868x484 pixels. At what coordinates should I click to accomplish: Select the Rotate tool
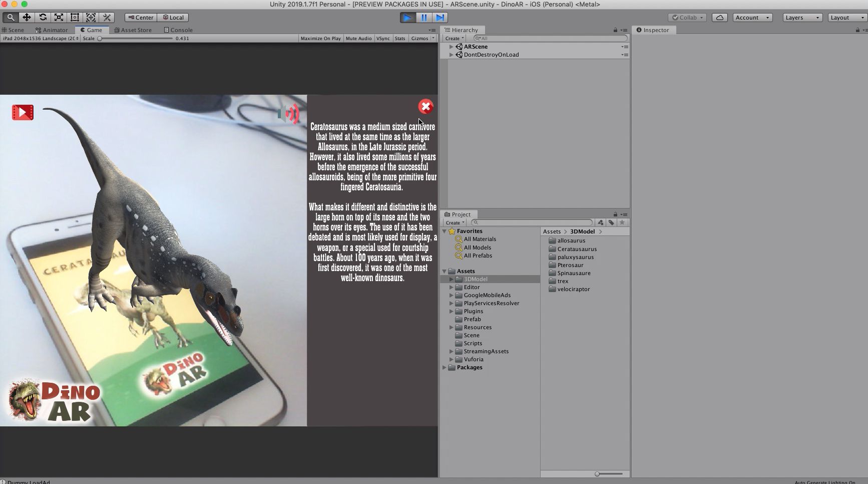[x=43, y=18]
